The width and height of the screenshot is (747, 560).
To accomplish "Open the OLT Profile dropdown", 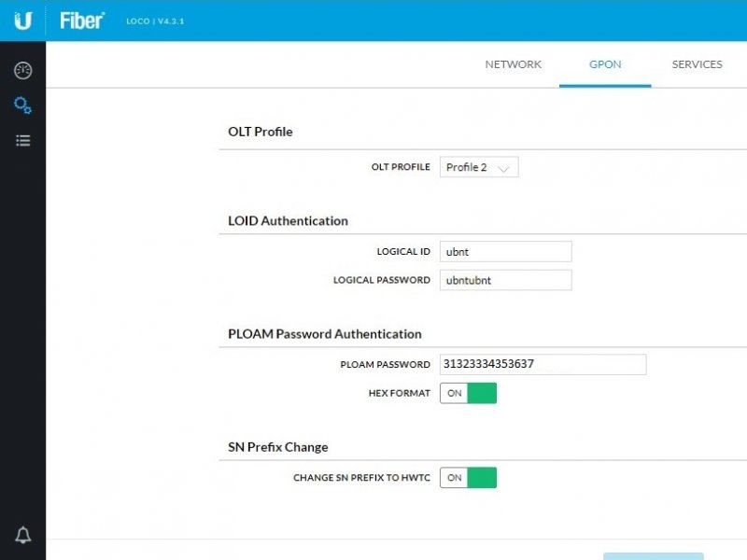I will [479, 167].
